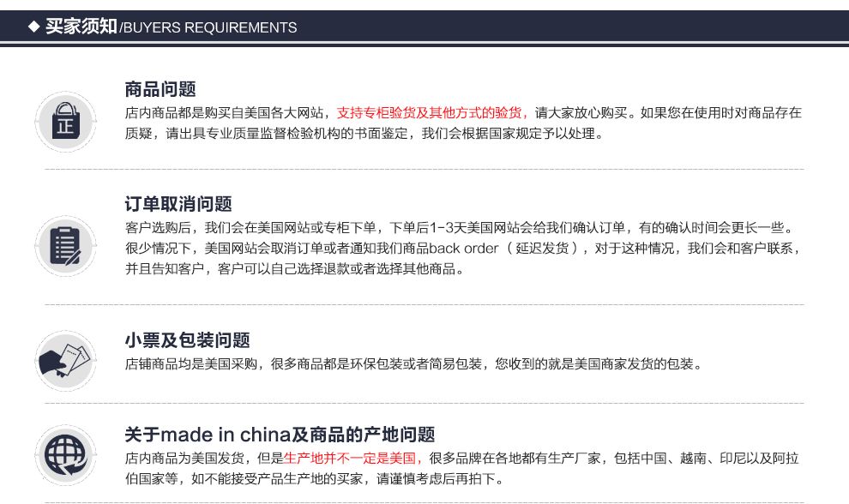The width and height of the screenshot is (849, 504).
Task: Click the （延迟发货） parenthetical text
Action: click(x=547, y=249)
